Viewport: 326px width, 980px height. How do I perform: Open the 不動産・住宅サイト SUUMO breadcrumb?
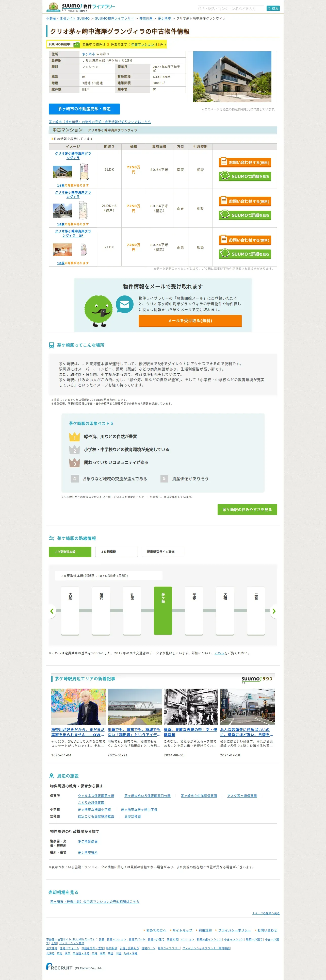click(x=68, y=18)
